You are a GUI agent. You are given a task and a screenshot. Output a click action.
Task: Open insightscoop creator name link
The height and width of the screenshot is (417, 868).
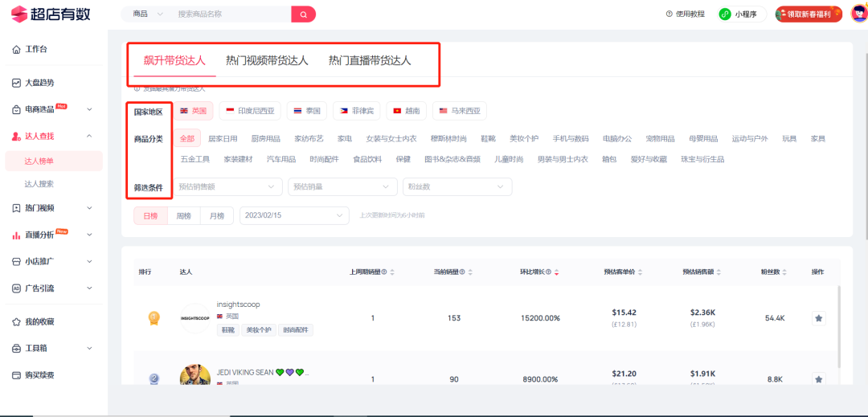(238, 305)
